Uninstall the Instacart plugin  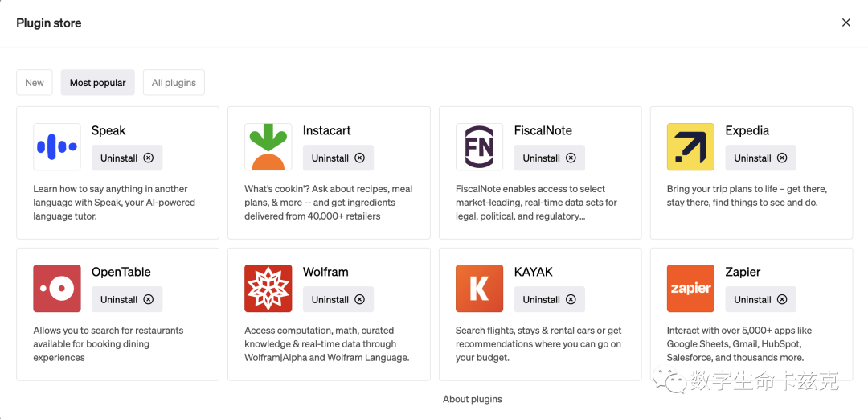[338, 158]
